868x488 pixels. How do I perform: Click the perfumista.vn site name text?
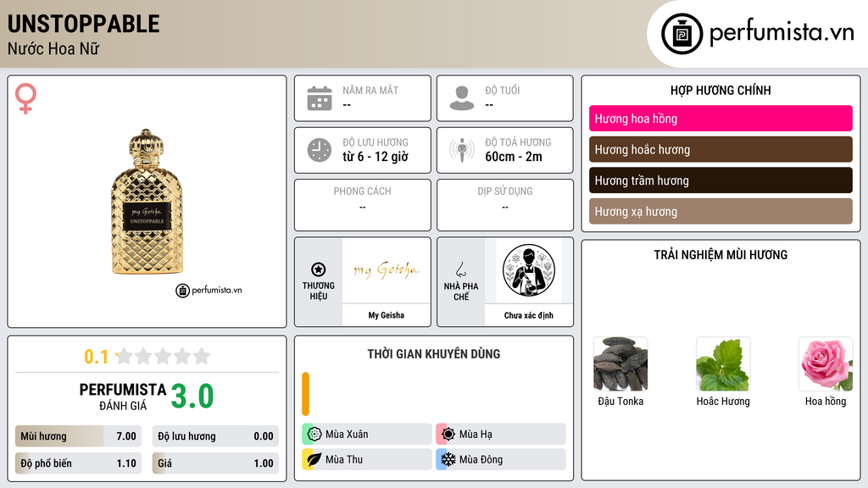(782, 32)
